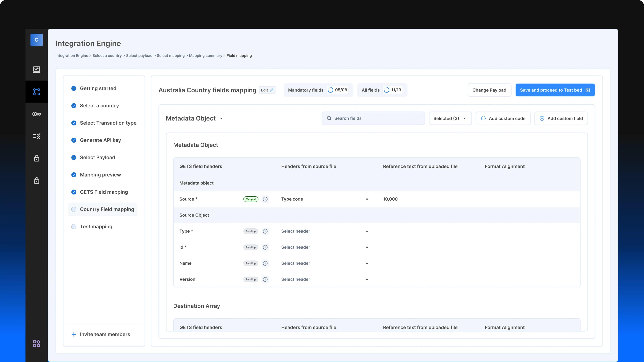
Task: Go to Mapping summary breadcrumb
Action: click(x=205, y=56)
